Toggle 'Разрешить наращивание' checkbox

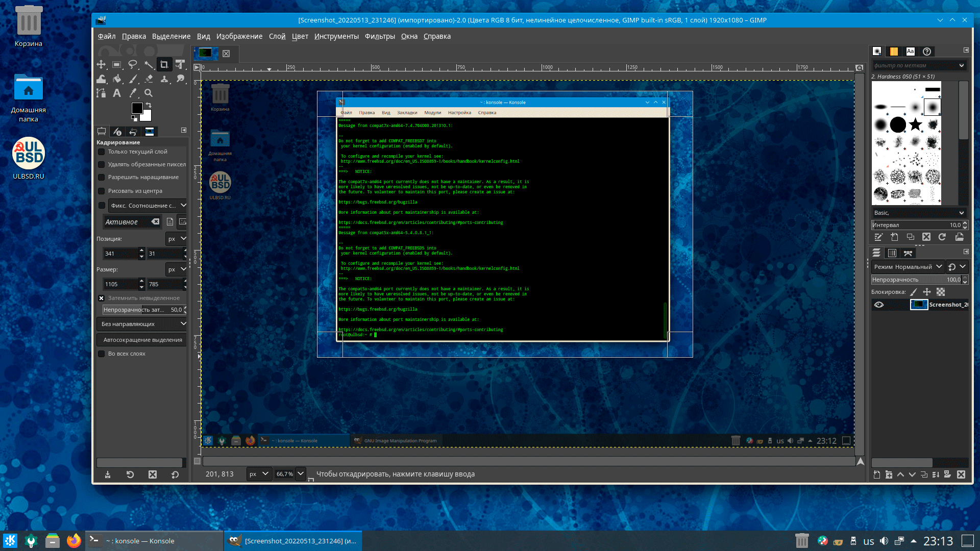pyautogui.click(x=102, y=178)
